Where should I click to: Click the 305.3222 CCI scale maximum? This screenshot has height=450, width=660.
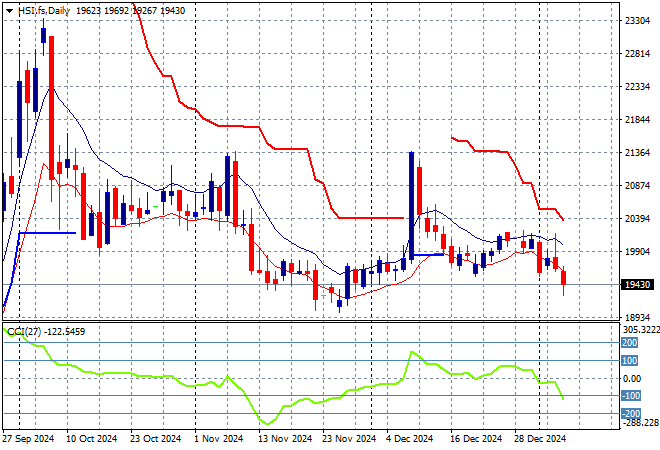[641, 329]
